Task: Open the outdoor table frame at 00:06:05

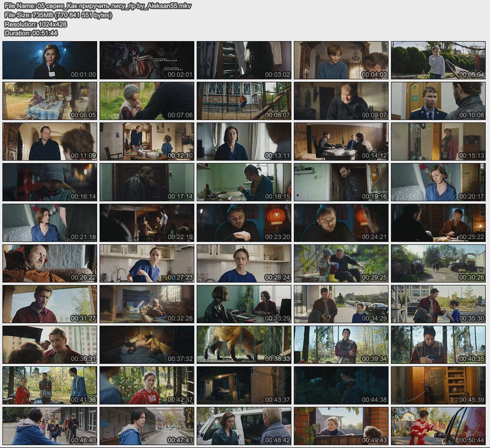Action: 50,101
